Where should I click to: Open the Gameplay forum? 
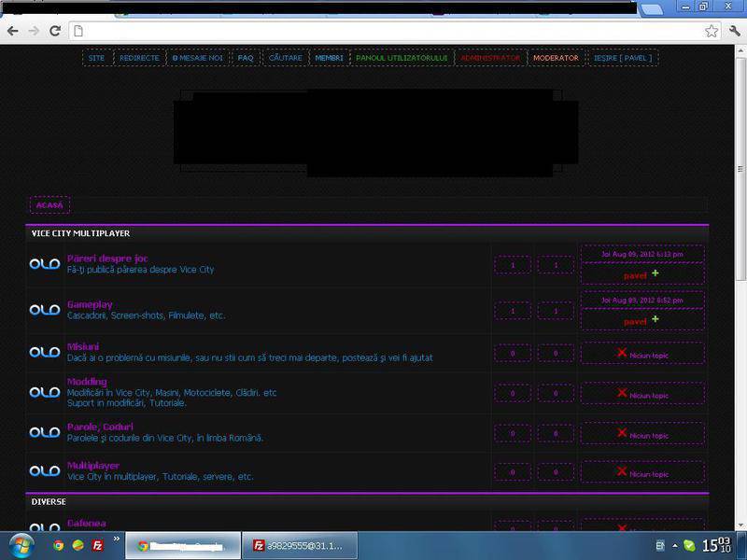click(x=90, y=305)
